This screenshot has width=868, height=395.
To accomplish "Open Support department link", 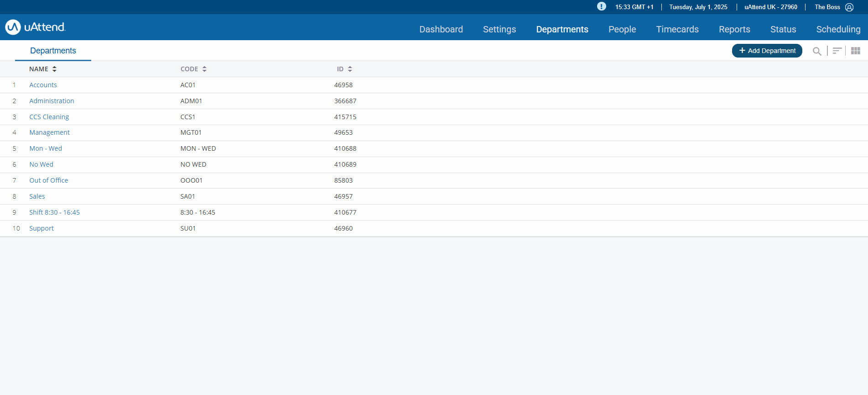I will pyautogui.click(x=42, y=228).
